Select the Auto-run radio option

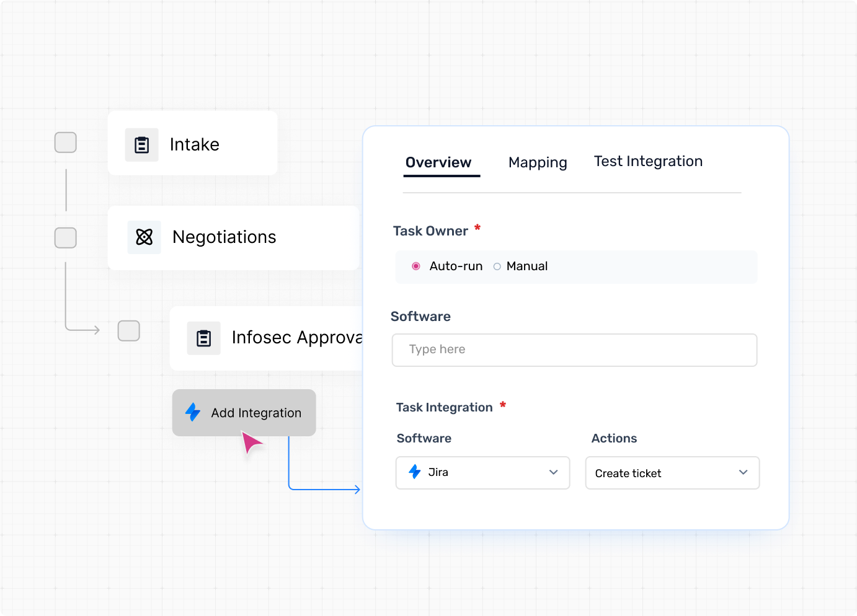416,266
